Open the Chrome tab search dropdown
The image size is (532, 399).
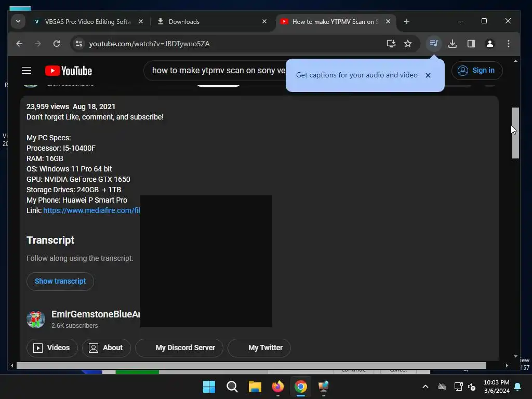[x=18, y=21]
